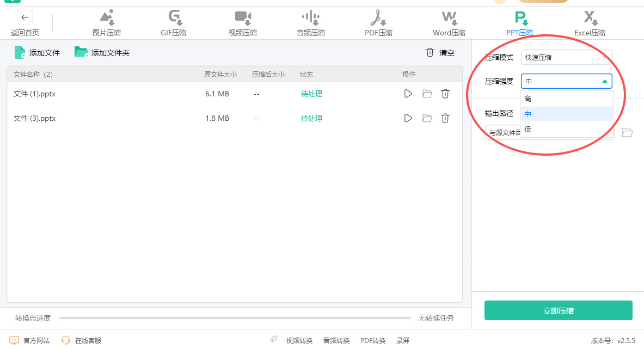Click the 6.1 MB size value

(217, 94)
